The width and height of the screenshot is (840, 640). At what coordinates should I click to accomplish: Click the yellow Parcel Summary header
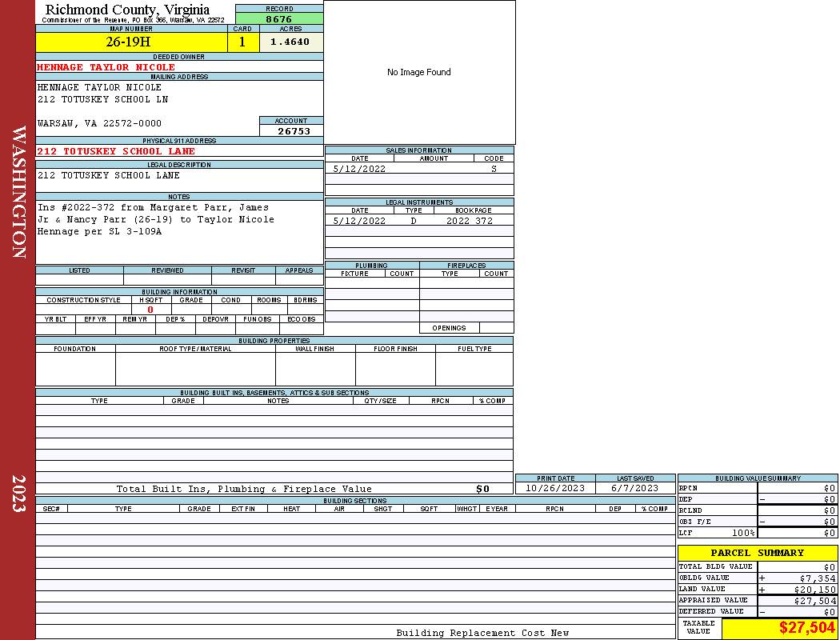[757, 553]
